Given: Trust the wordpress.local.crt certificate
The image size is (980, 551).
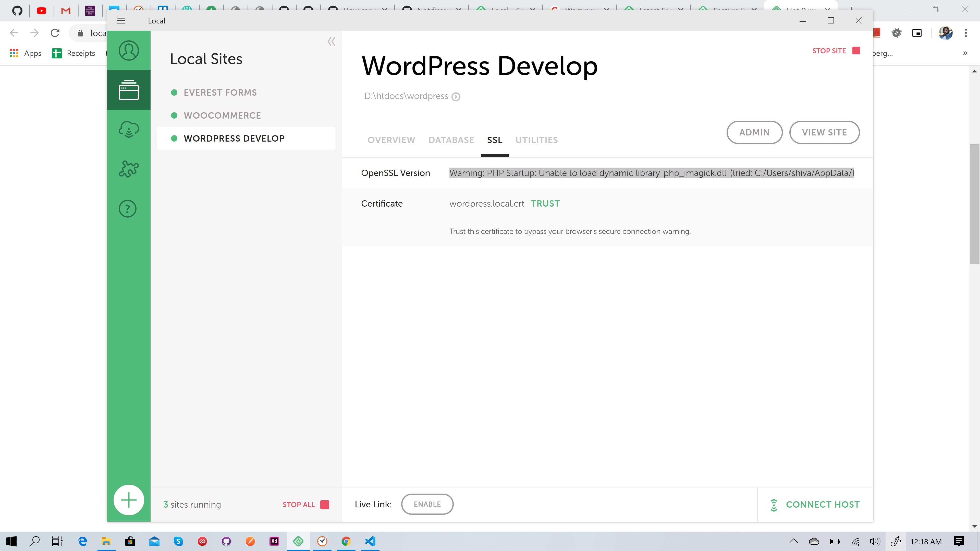Looking at the screenshot, I should pos(545,204).
